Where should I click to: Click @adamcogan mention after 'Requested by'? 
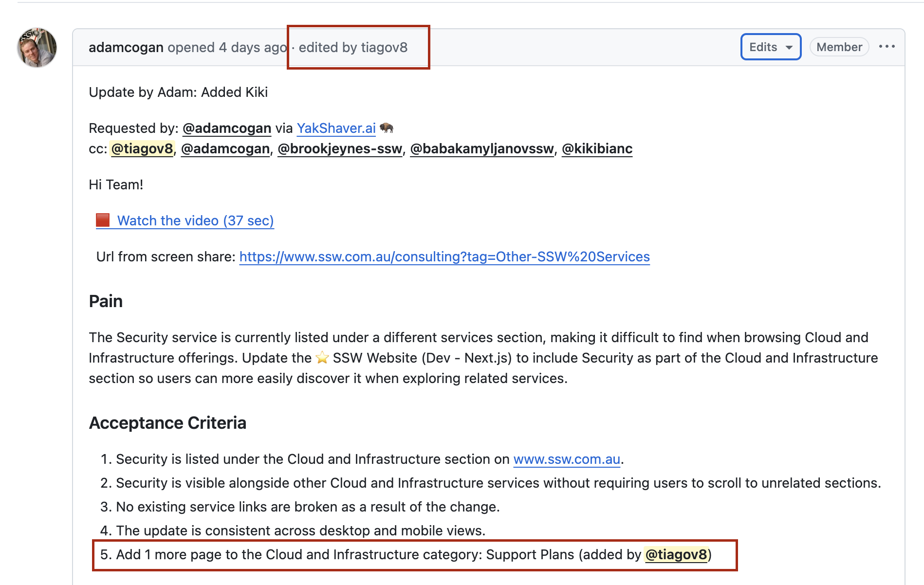(x=227, y=128)
